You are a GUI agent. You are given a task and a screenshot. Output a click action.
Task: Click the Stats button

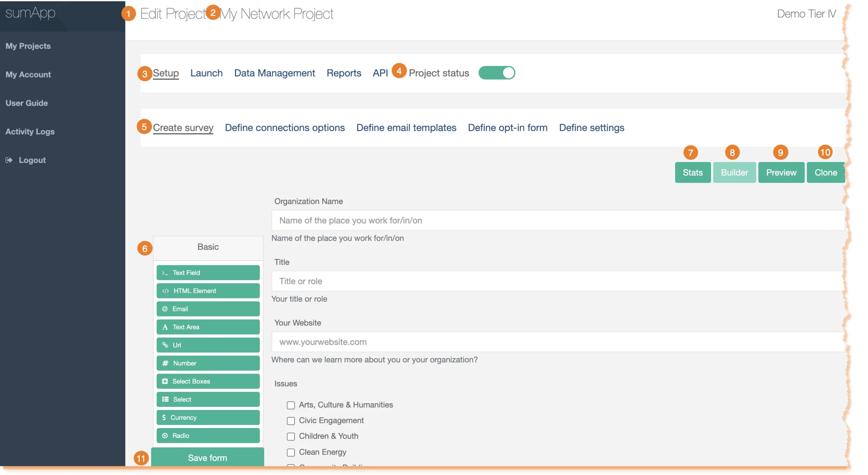[x=693, y=173]
